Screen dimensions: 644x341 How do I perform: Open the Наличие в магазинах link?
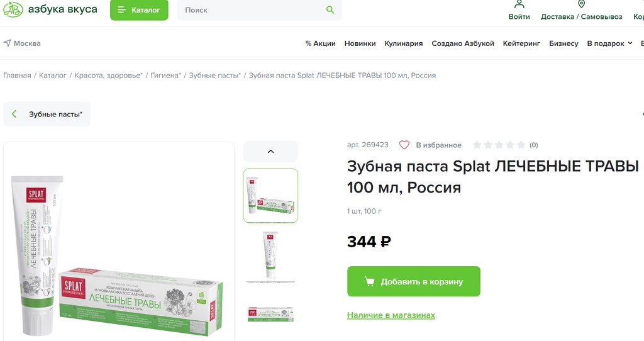(x=391, y=315)
